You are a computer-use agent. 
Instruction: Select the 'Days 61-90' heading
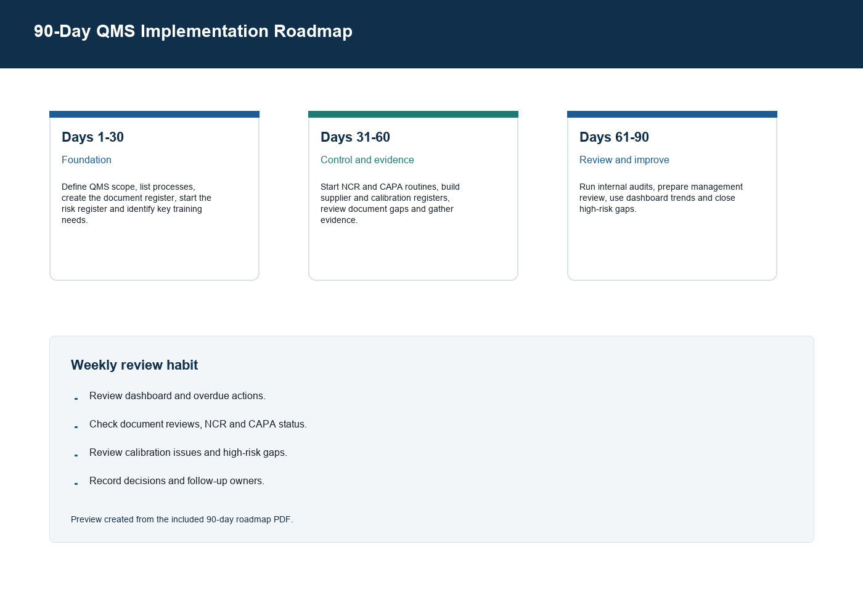pyautogui.click(x=614, y=137)
